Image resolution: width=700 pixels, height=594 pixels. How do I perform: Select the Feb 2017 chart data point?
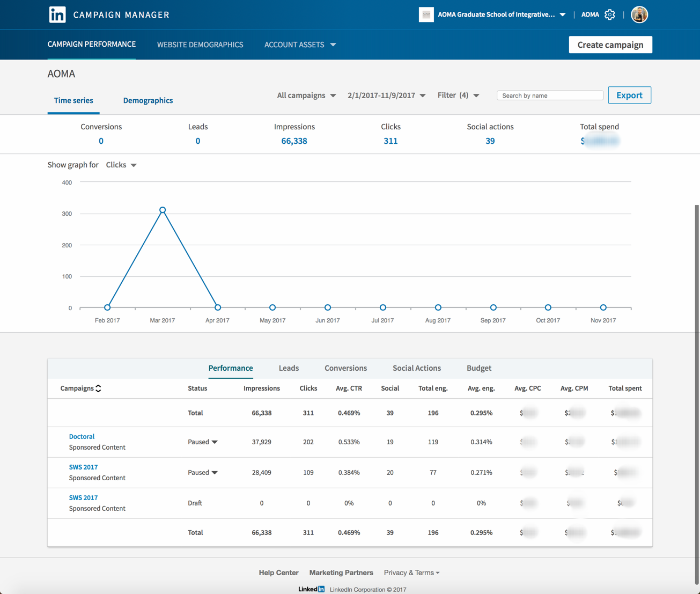pyautogui.click(x=107, y=307)
